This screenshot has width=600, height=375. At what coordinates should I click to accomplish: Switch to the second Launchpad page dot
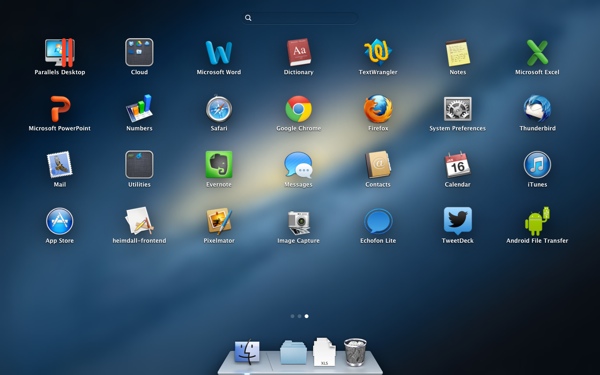(300, 316)
